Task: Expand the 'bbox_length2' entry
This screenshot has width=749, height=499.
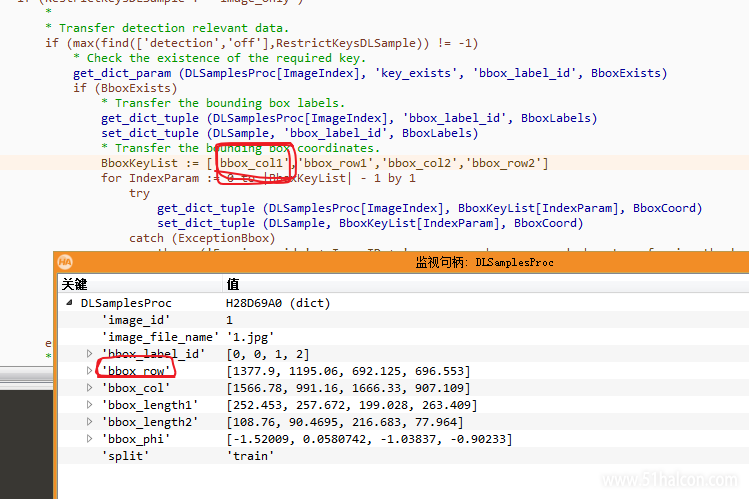Action: click(x=89, y=422)
